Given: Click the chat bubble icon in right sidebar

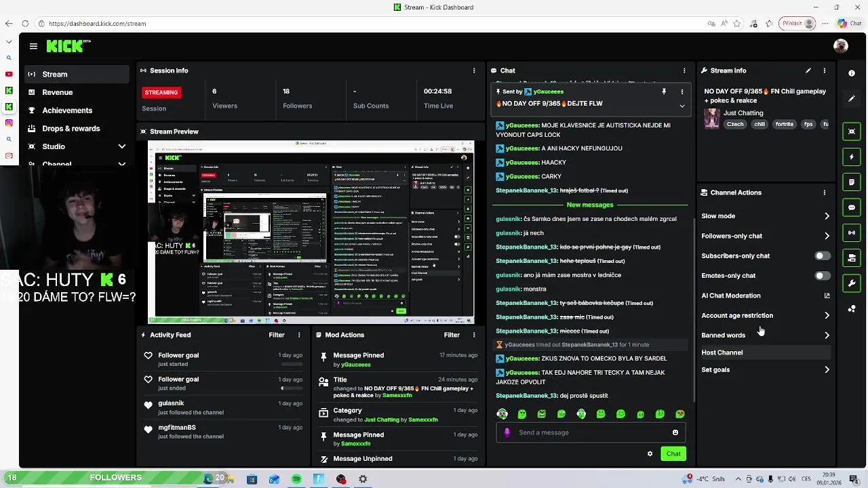Looking at the screenshot, I should point(852,207).
